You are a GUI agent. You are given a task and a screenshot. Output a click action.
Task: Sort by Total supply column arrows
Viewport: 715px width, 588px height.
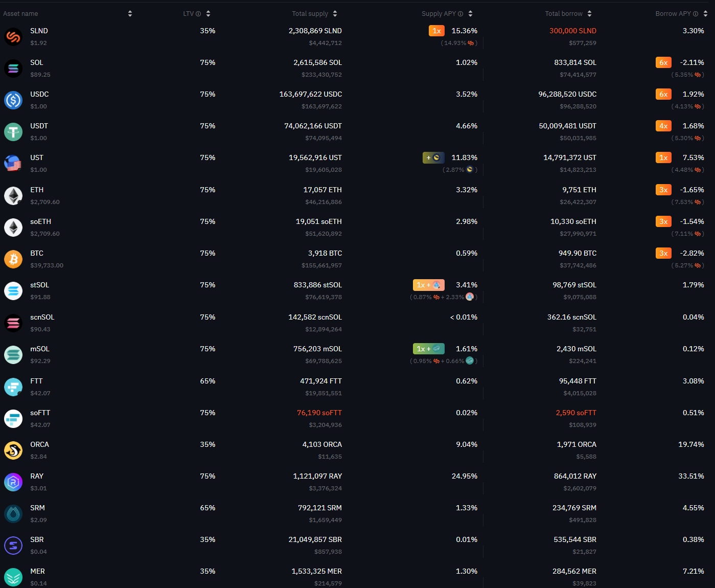pyautogui.click(x=335, y=14)
